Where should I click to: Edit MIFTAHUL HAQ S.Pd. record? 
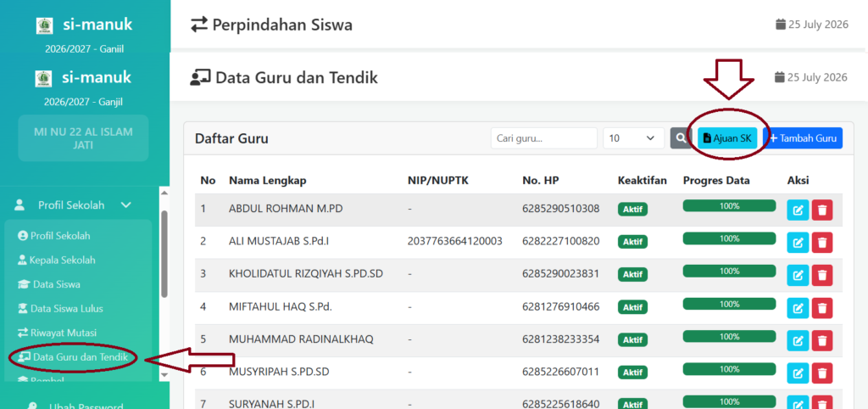pyautogui.click(x=798, y=308)
